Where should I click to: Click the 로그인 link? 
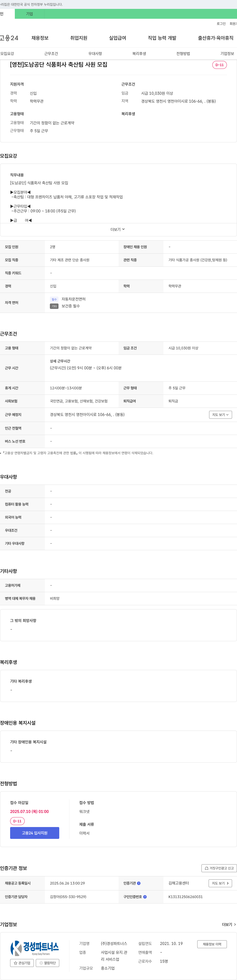click(x=221, y=24)
